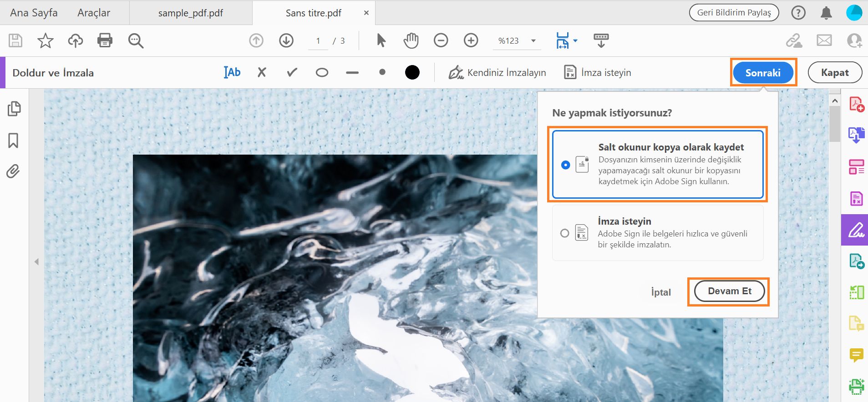Activate the hand pan tool
Screen dimensions: 868x402
411,41
